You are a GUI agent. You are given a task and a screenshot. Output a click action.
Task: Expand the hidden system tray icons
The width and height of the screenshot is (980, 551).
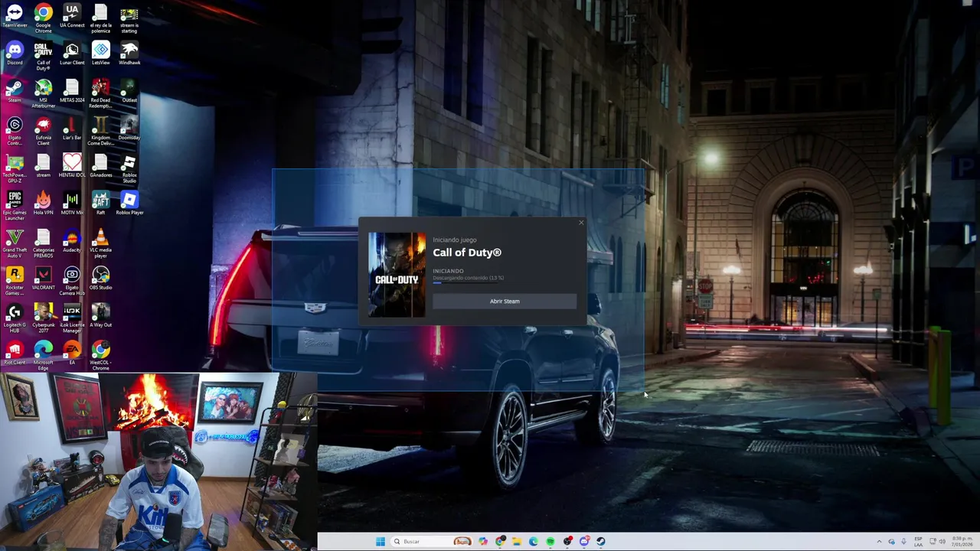click(879, 541)
